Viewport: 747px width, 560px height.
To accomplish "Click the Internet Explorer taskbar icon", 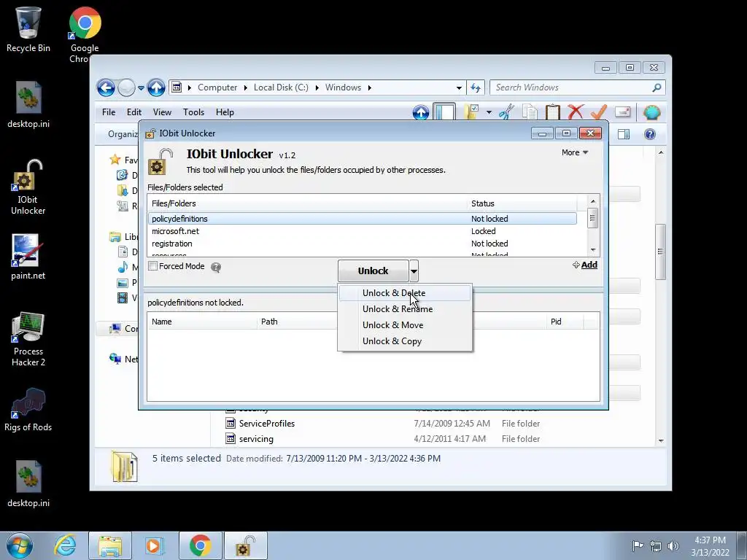I will (x=65, y=545).
